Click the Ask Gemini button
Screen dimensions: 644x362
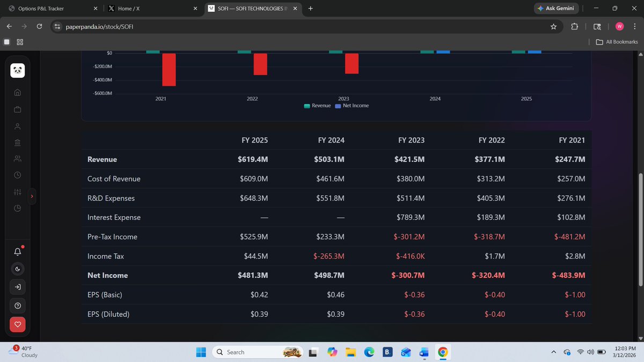(556, 9)
